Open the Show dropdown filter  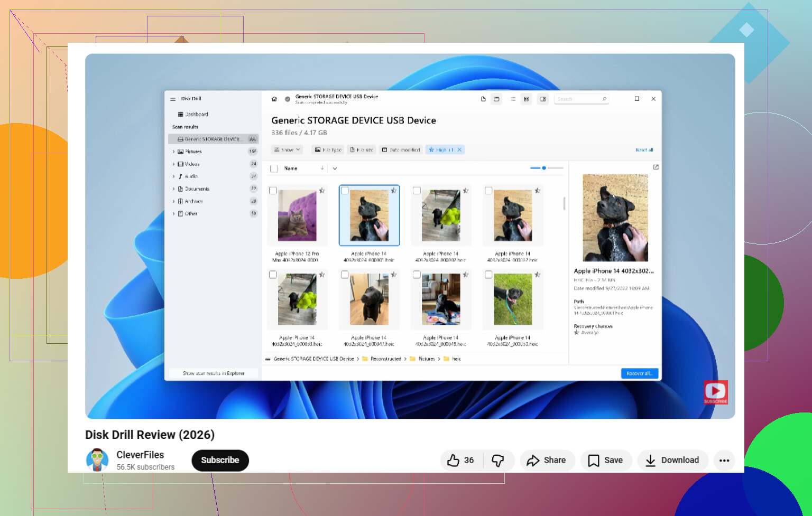[x=287, y=150]
